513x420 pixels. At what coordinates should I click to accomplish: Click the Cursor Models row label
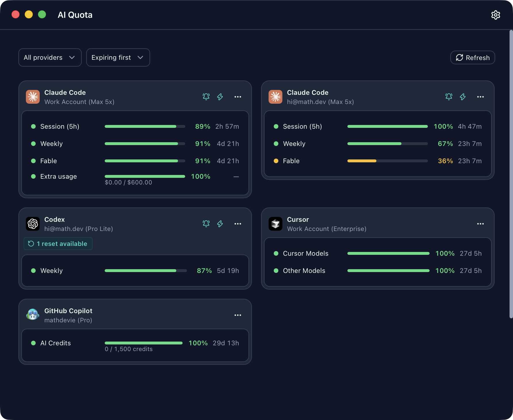click(x=306, y=253)
